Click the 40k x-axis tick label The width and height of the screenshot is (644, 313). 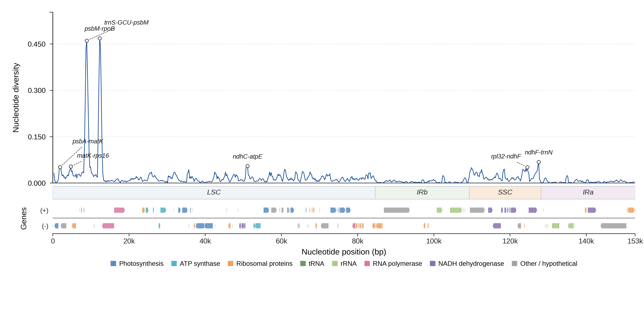(205, 241)
